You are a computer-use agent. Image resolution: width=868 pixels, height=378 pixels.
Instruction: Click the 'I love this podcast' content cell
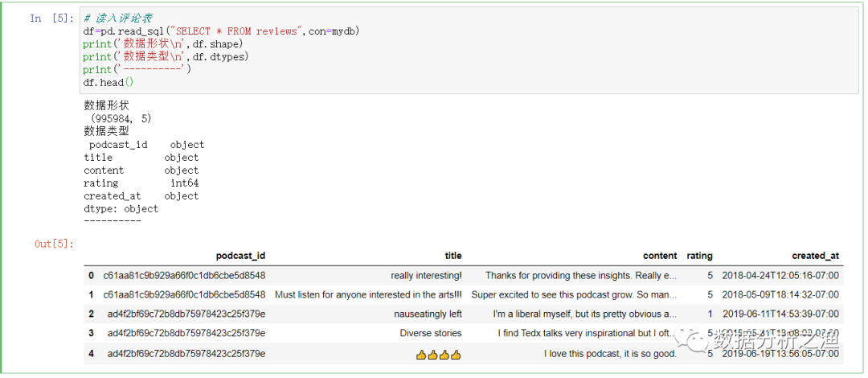(x=610, y=354)
